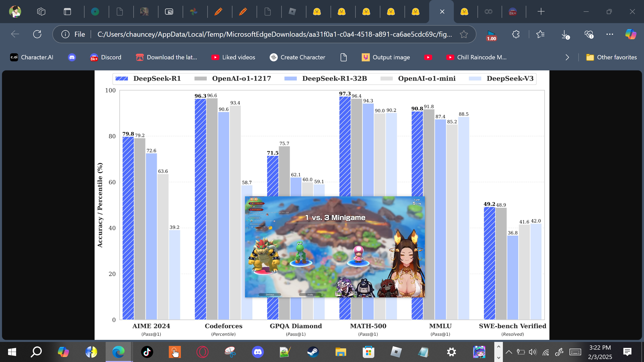The height and width of the screenshot is (362, 644).
Task: Switch to the Roblox tab
Action: pyautogui.click(x=292, y=12)
